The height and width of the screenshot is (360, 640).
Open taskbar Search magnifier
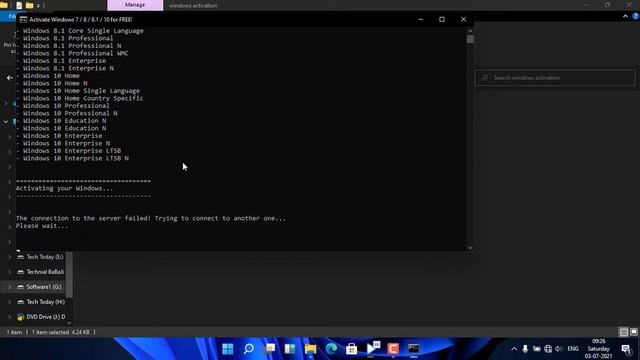coord(249,349)
